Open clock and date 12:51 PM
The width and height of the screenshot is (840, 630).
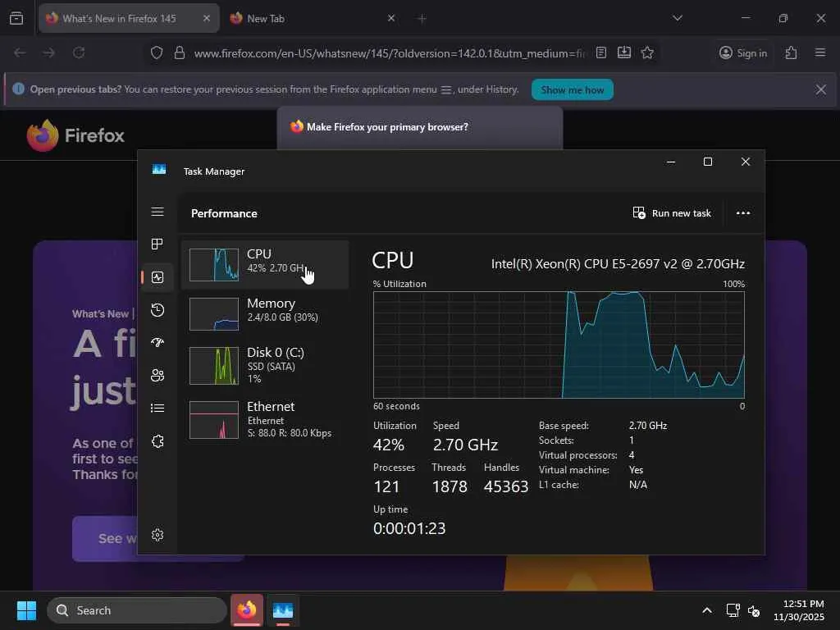coord(798,610)
